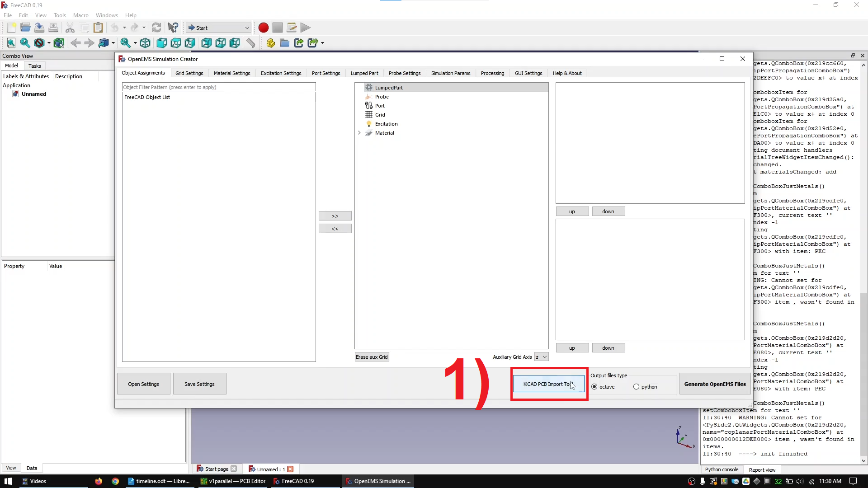This screenshot has width=868, height=488.
Task: Open the Isometric view icon
Action: tap(145, 43)
